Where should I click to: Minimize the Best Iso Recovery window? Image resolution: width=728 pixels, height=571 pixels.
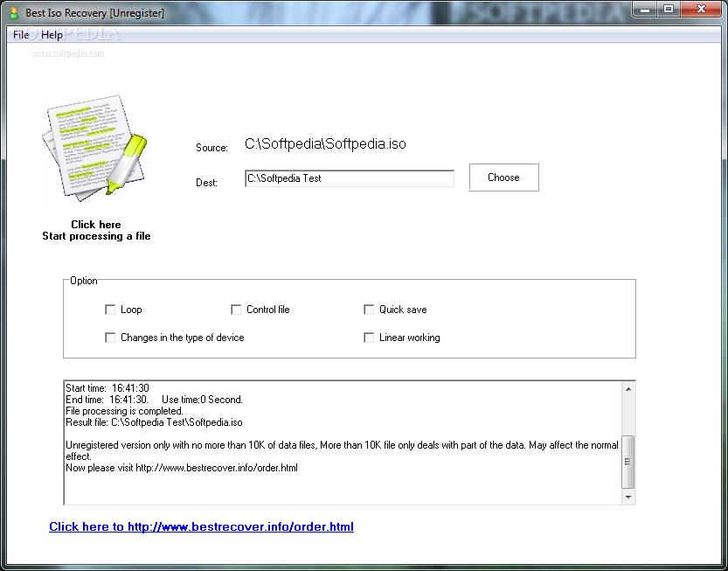point(646,10)
